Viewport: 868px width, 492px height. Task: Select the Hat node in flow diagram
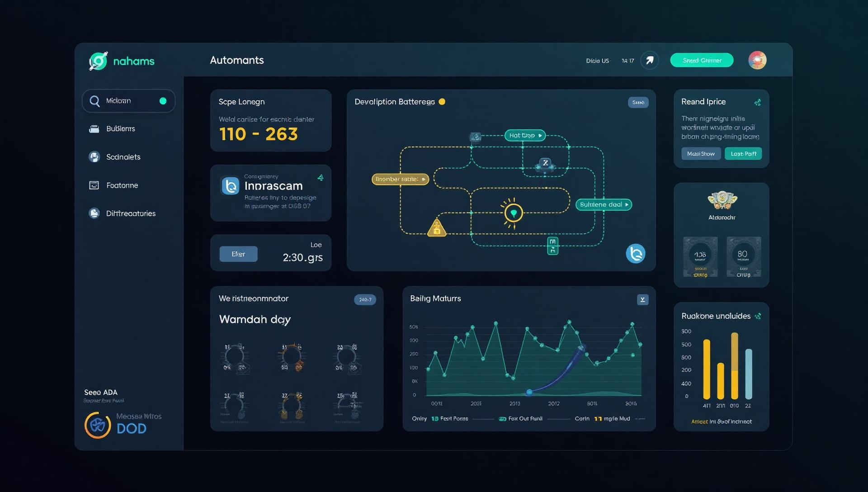(x=525, y=135)
